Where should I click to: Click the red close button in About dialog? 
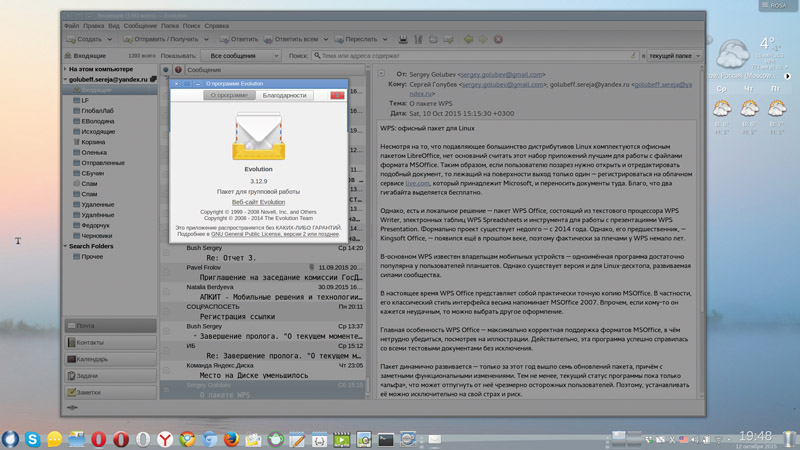(337, 95)
